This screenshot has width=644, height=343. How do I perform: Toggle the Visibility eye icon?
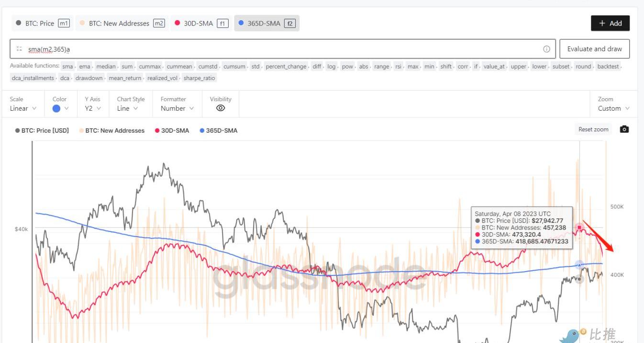click(x=221, y=108)
